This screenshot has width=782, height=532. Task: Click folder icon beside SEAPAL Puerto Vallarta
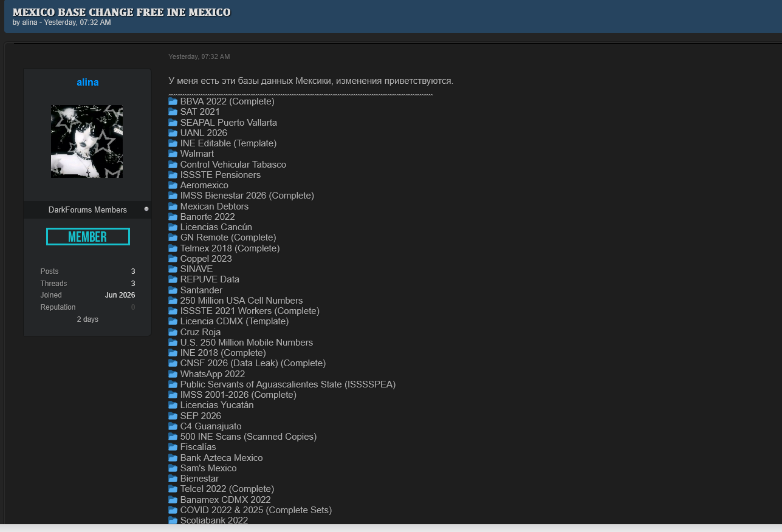tap(173, 122)
